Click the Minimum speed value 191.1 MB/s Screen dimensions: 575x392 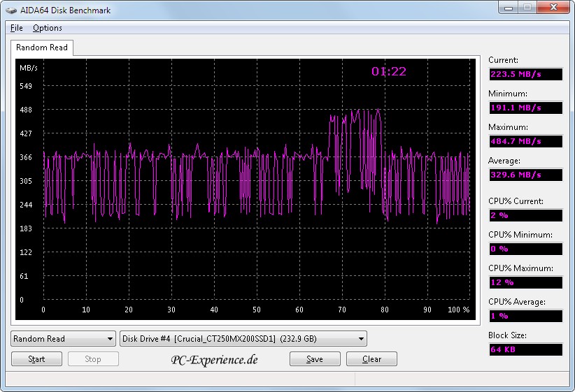525,108
